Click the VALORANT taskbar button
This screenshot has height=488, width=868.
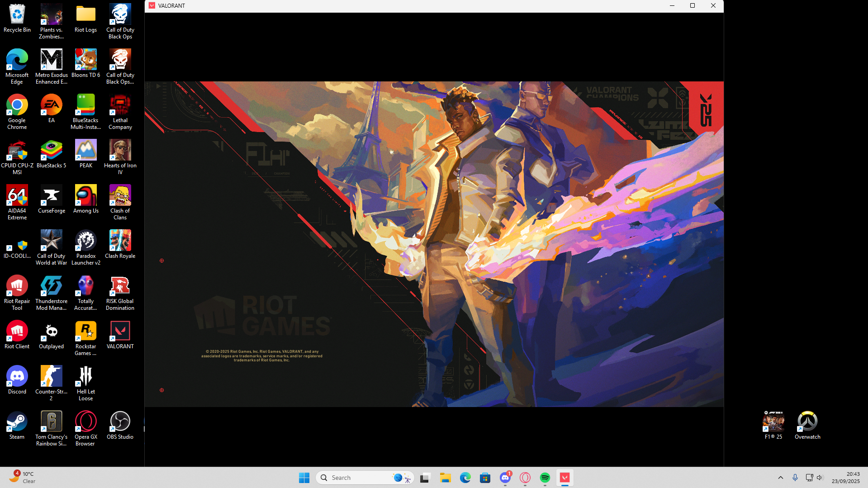click(565, 478)
